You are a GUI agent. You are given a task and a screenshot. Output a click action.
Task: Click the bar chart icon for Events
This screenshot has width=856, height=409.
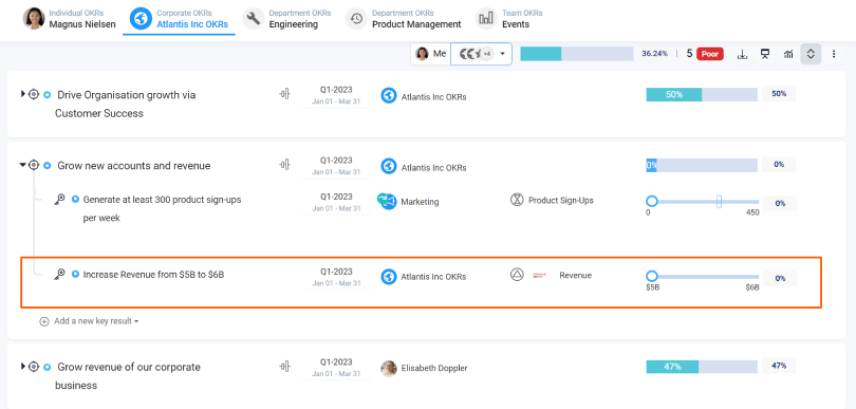click(x=485, y=19)
